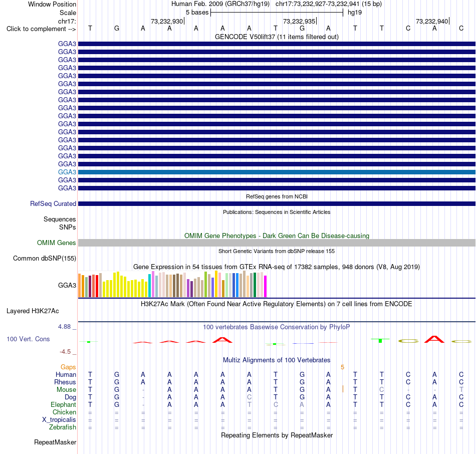
Task: Click the Mouse alignment row label
Action: click(66, 390)
